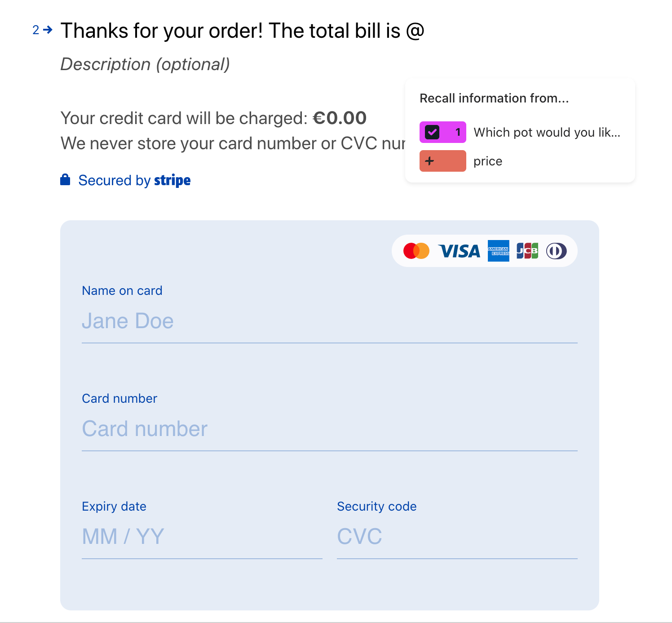Focus the Name on card field
Screen dimensions: 672x623
pyautogui.click(x=330, y=321)
